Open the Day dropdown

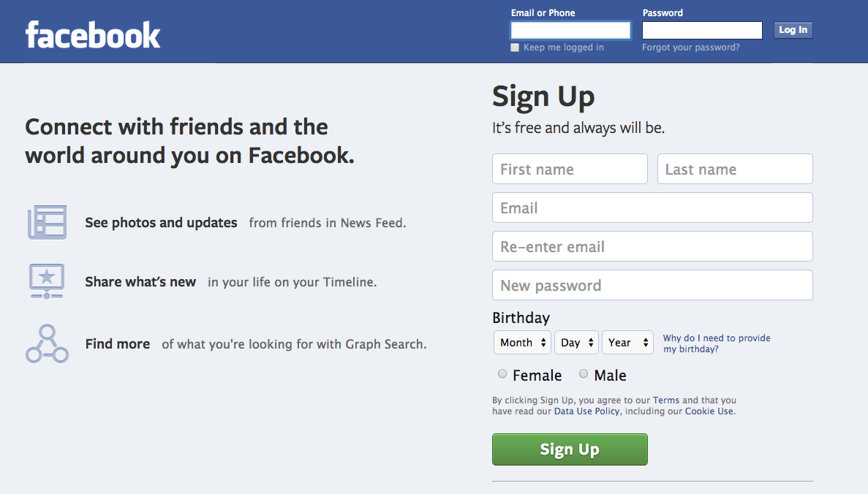coord(576,343)
